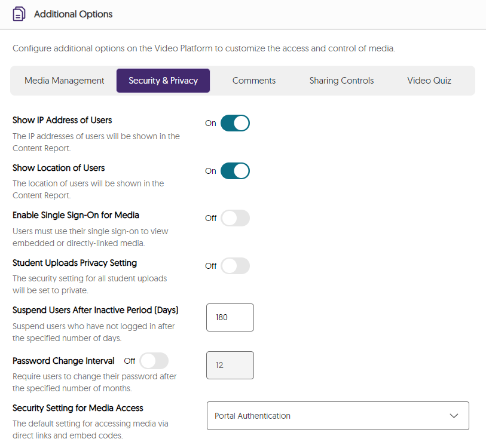Click the active Security & Privacy tab
This screenshot has width=486, height=448.
pyautogui.click(x=163, y=80)
